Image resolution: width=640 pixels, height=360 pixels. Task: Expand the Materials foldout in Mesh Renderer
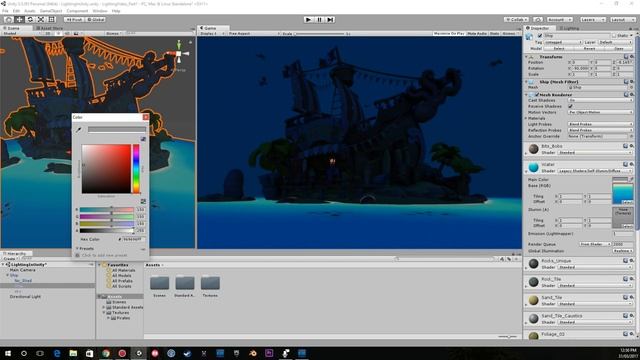click(527, 118)
